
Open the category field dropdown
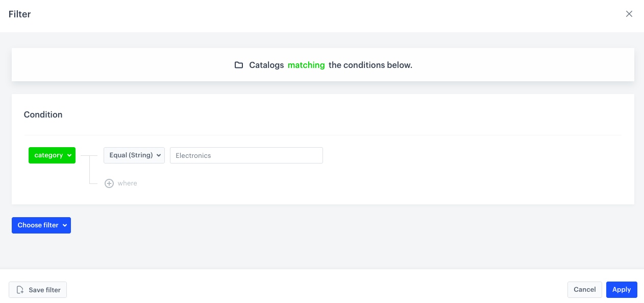[52, 155]
